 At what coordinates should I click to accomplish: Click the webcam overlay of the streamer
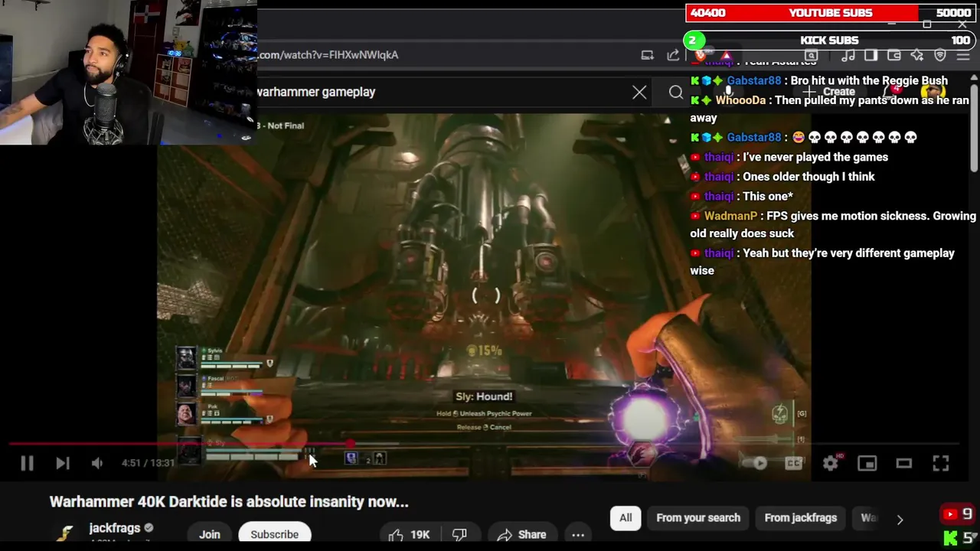click(128, 73)
